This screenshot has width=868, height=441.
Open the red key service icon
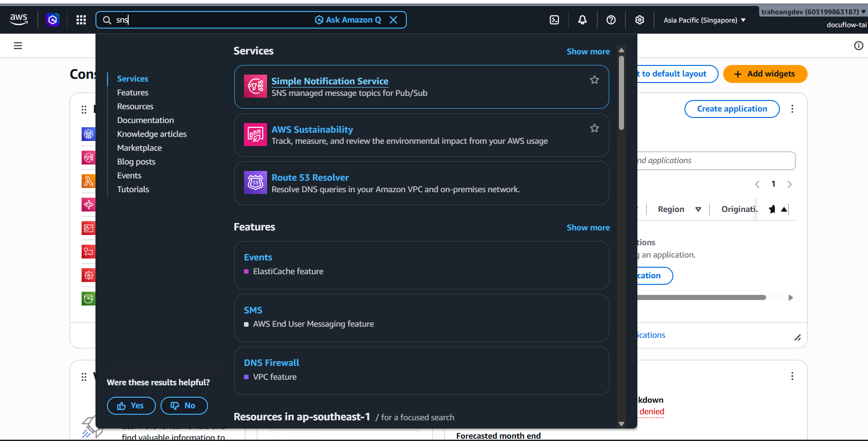pos(89,252)
